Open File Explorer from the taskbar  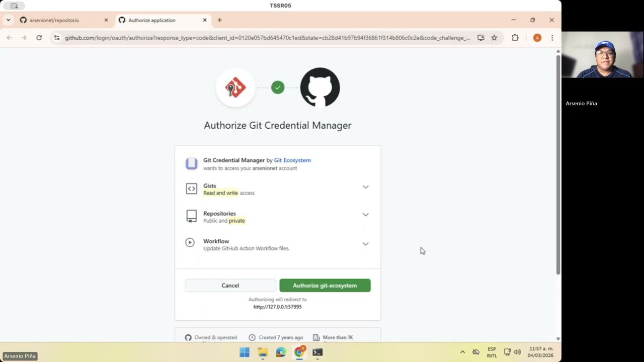point(263,352)
